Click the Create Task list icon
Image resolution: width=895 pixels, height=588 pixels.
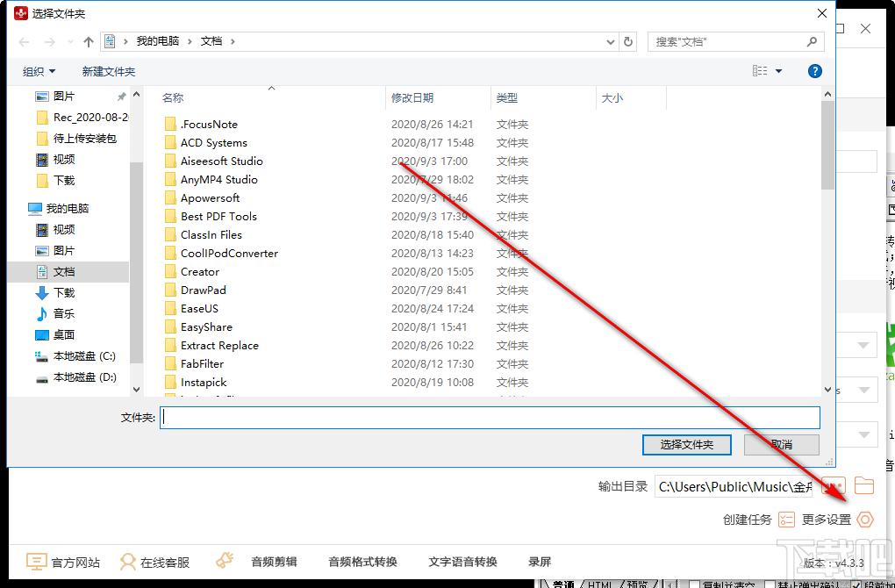click(x=786, y=520)
